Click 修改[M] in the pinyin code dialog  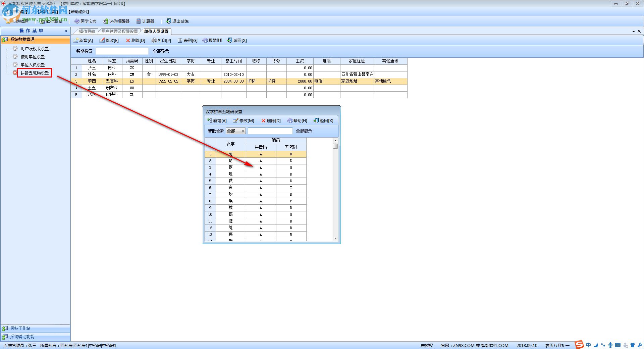[x=244, y=121]
